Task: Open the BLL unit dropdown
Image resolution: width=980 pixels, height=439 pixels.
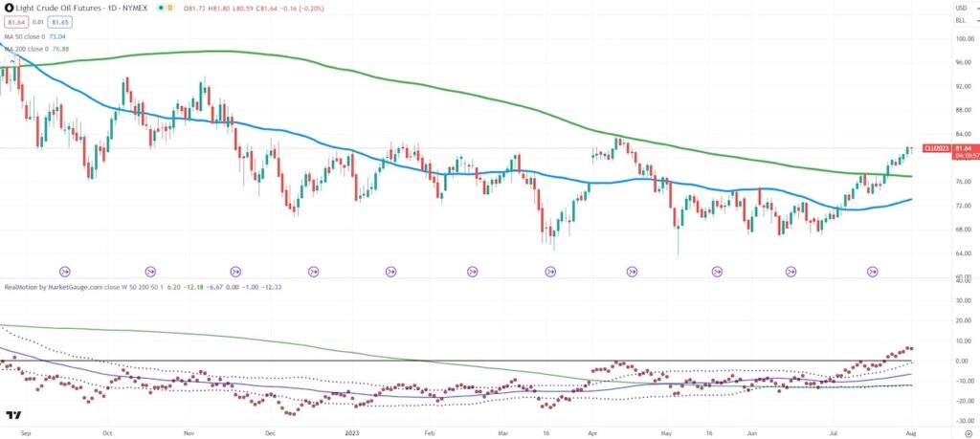Action: click(965, 20)
